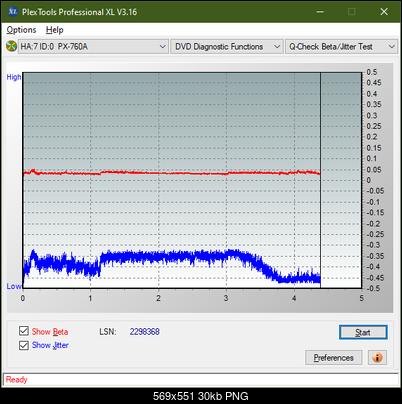Click the High label on graph
This screenshot has height=404, width=402.
[x=14, y=77]
